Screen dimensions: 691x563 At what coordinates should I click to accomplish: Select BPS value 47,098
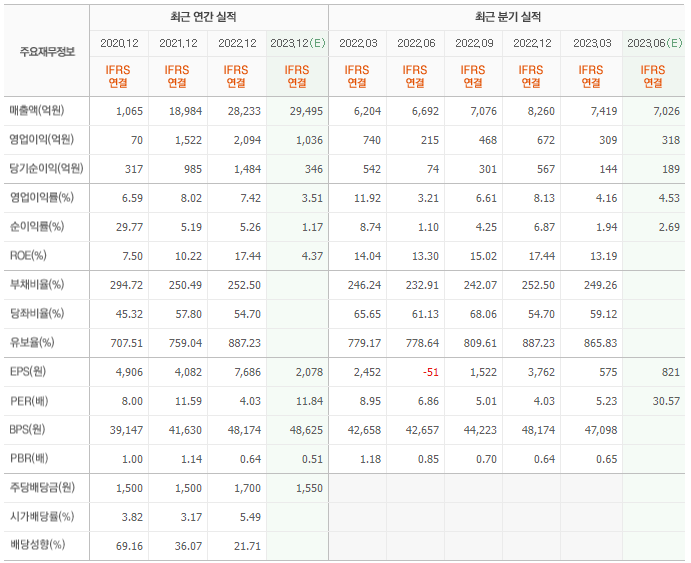tap(601, 430)
